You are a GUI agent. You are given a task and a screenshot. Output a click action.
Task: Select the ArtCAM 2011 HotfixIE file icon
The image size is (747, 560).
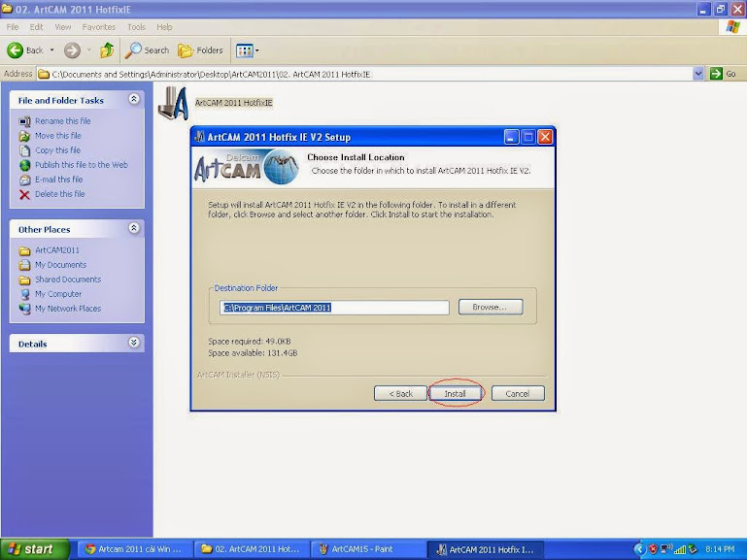[x=173, y=103]
